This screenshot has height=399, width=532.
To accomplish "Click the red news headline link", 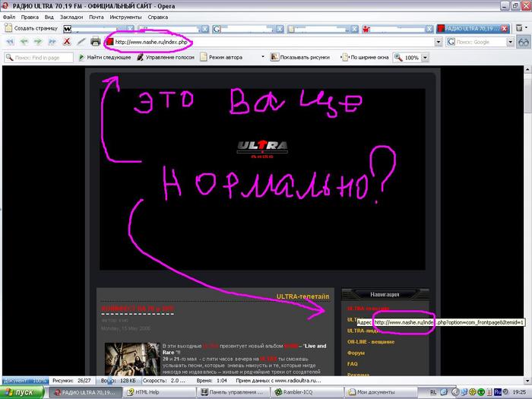I will 138,309.
